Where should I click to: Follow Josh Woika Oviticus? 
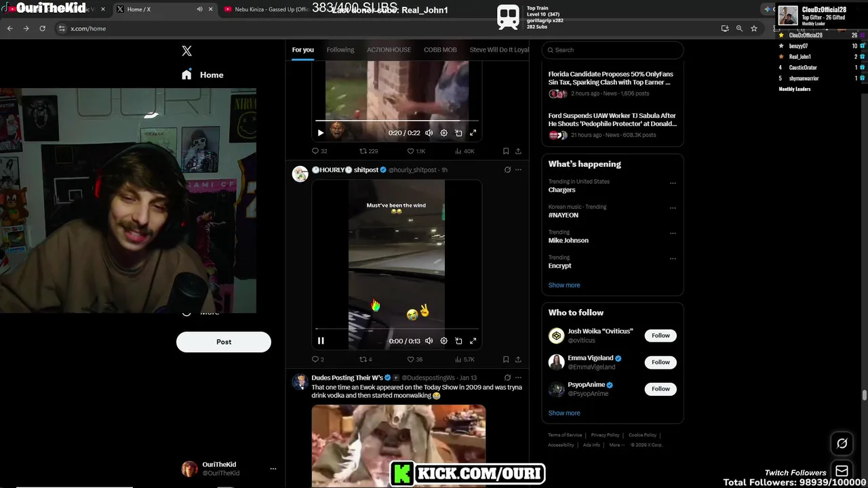click(x=660, y=335)
